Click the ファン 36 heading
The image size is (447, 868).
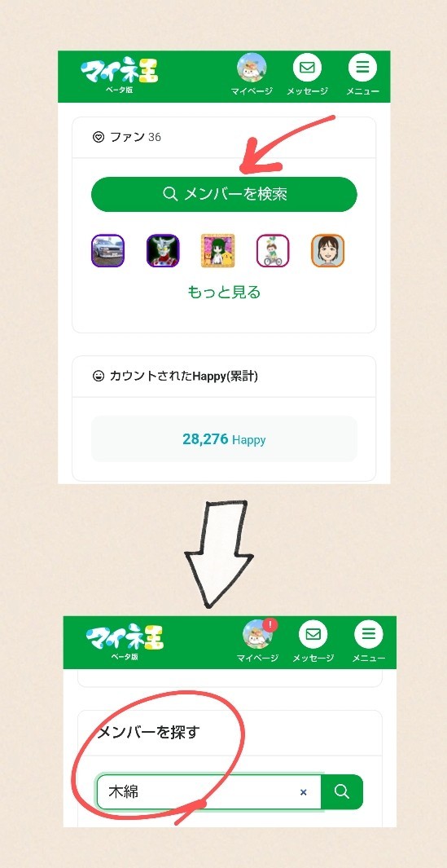[x=127, y=137]
